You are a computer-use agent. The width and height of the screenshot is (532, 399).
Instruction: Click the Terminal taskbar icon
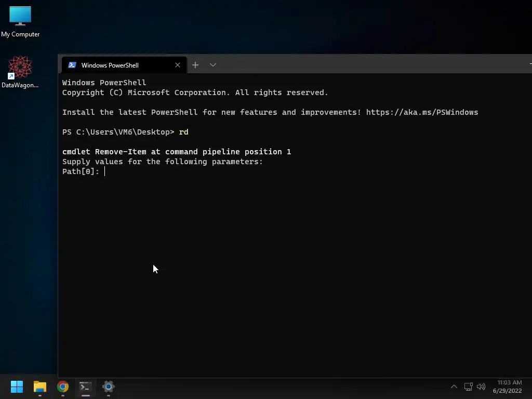pos(86,387)
